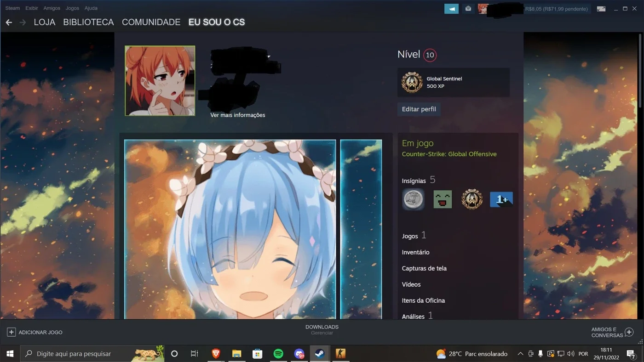644x362 pixels.
Task: Click the Editar perfil button
Action: [x=419, y=109]
